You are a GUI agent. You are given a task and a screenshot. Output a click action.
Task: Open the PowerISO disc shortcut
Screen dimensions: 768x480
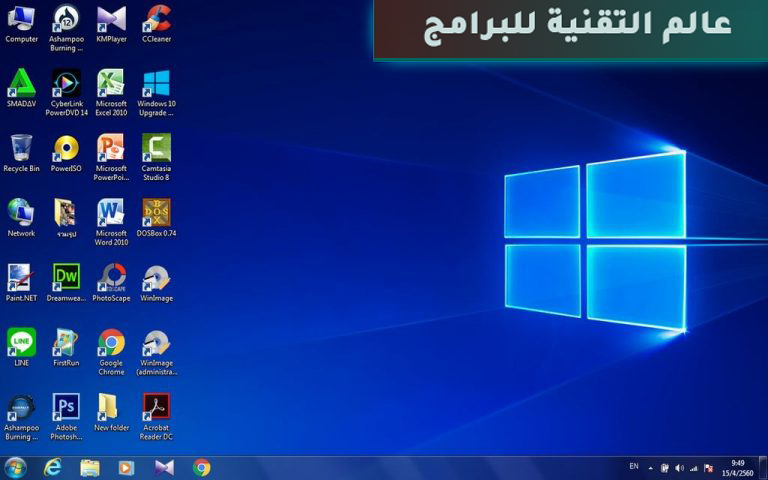(66, 153)
